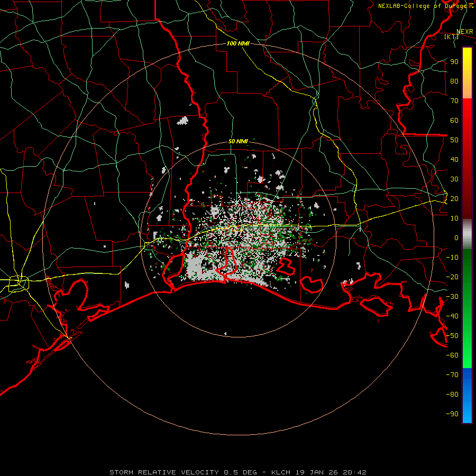The image size is (476, 476).
Task: Click the "19 JAN 26 20:42" timestamp
Action: (x=330, y=472)
